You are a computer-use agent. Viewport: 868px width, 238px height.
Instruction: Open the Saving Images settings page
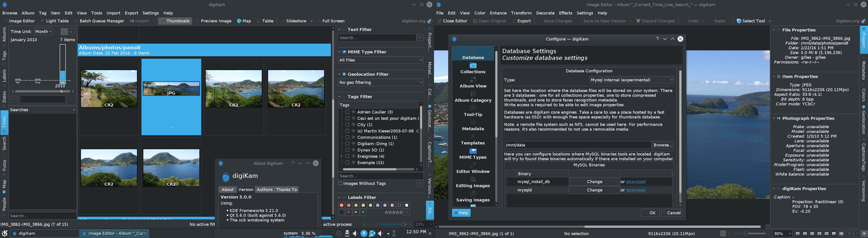tap(473, 197)
